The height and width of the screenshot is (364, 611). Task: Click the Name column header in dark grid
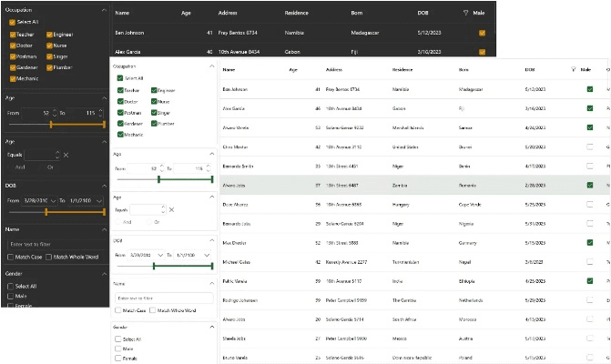click(122, 14)
